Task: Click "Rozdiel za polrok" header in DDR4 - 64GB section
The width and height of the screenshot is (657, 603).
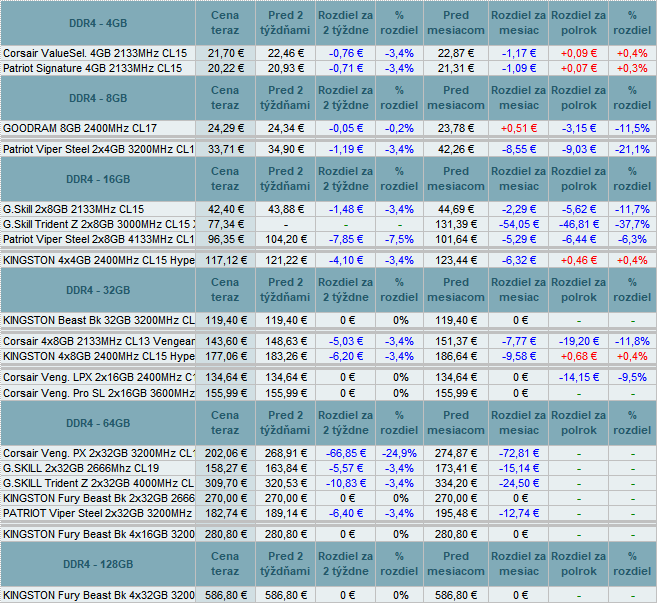Action: (579, 423)
